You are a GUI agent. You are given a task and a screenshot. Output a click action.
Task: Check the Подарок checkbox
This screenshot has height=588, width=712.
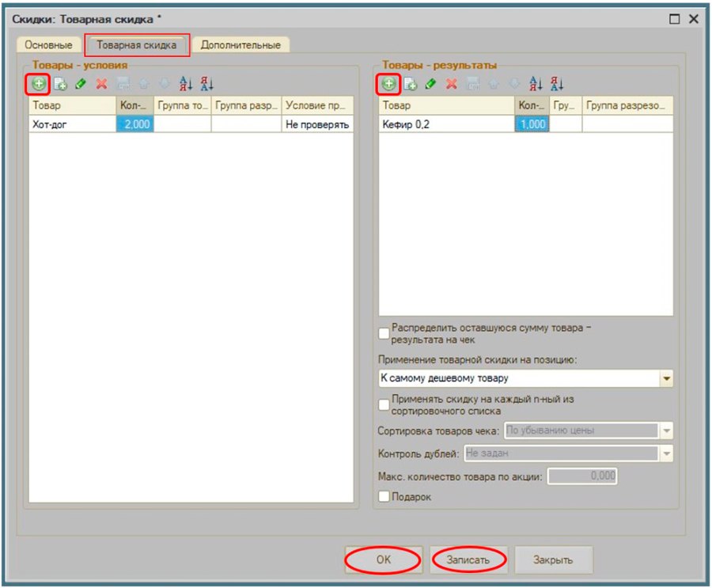384,496
